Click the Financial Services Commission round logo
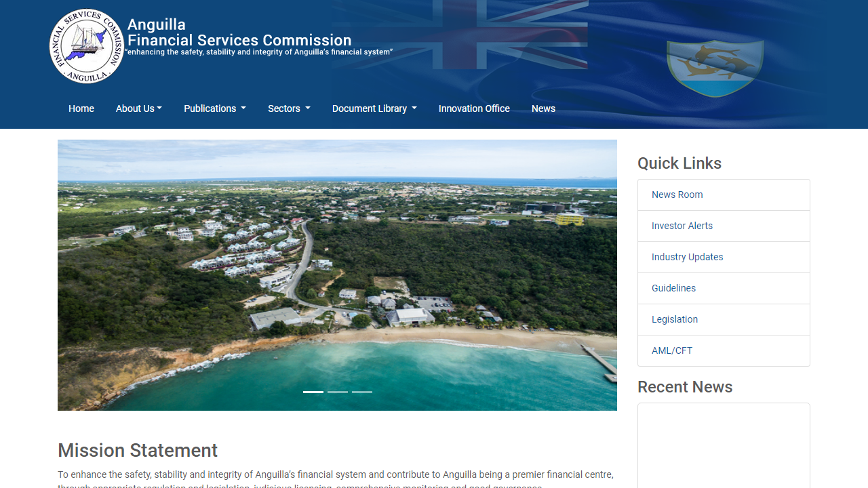Screen dimensions: 868x488 pos(87,46)
